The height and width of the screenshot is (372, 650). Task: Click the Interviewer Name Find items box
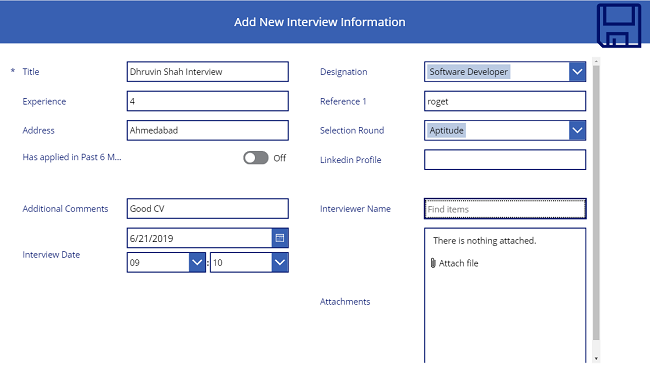point(505,209)
